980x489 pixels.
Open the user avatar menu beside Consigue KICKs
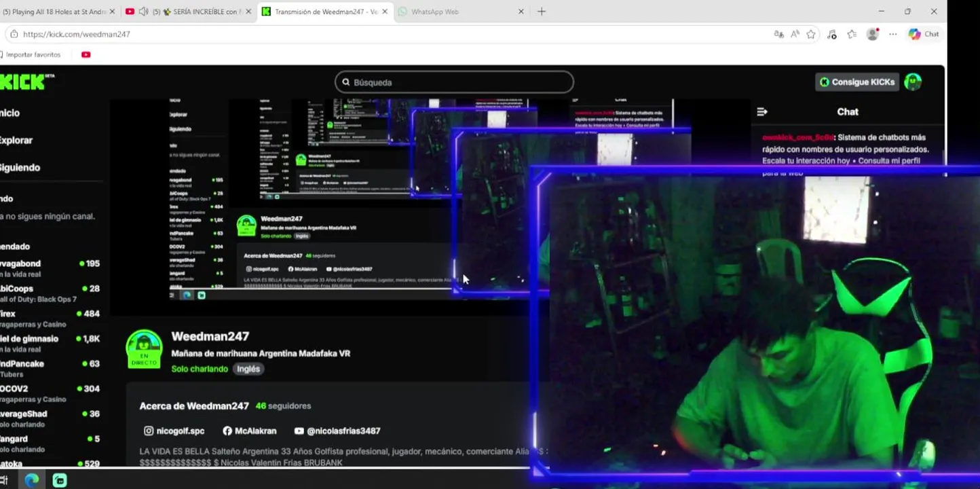click(913, 82)
